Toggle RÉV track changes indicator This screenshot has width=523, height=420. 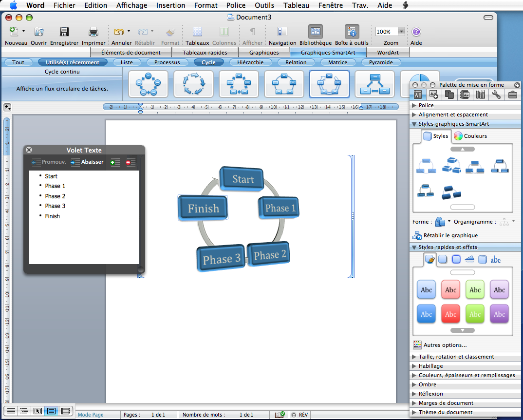click(x=299, y=415)
